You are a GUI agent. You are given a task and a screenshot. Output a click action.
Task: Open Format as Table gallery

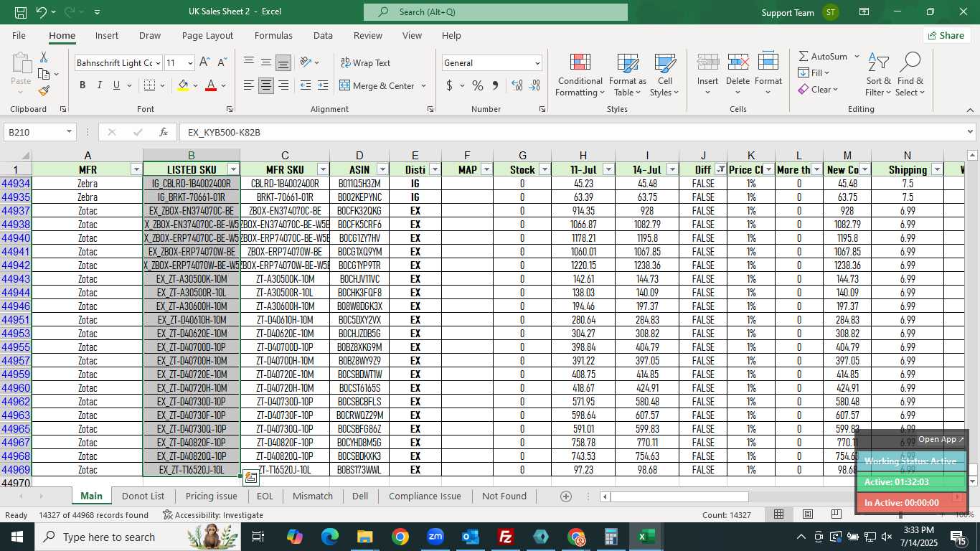[x=627, y=75]
